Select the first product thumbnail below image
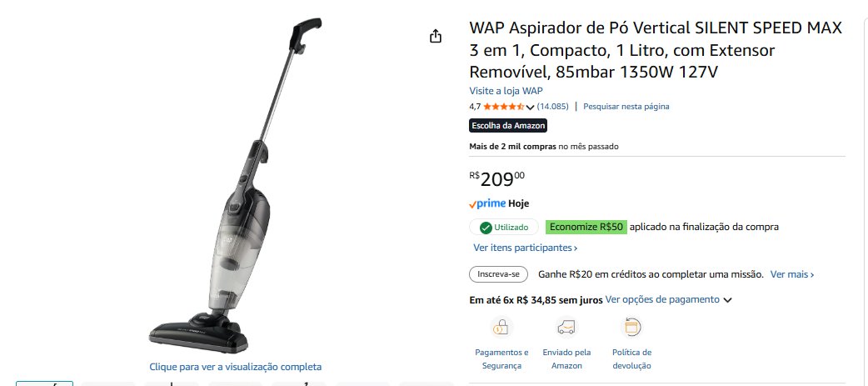The height and width of the screenshot is (386, 868). [44, 383]
